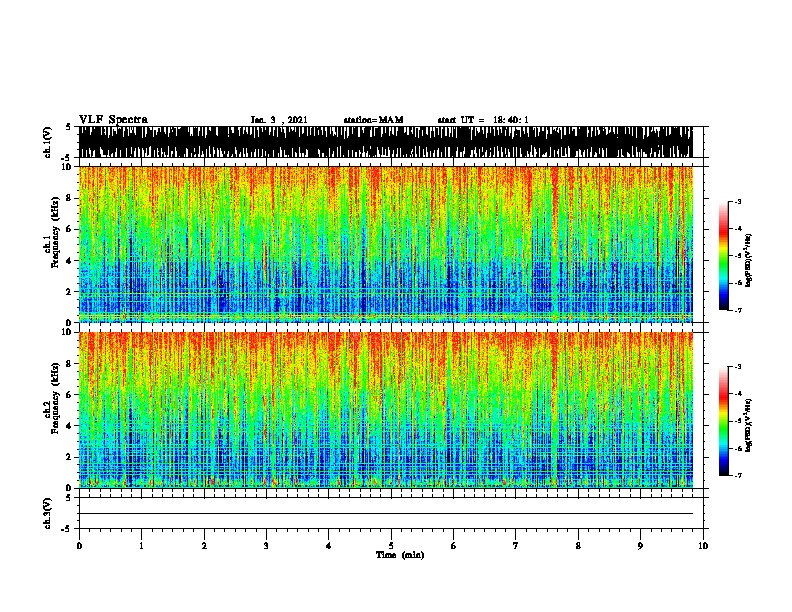Screen dimensions: 792x612
Task: Click the "ch.3(V)" axis label
Action: (x=48, y=514)
